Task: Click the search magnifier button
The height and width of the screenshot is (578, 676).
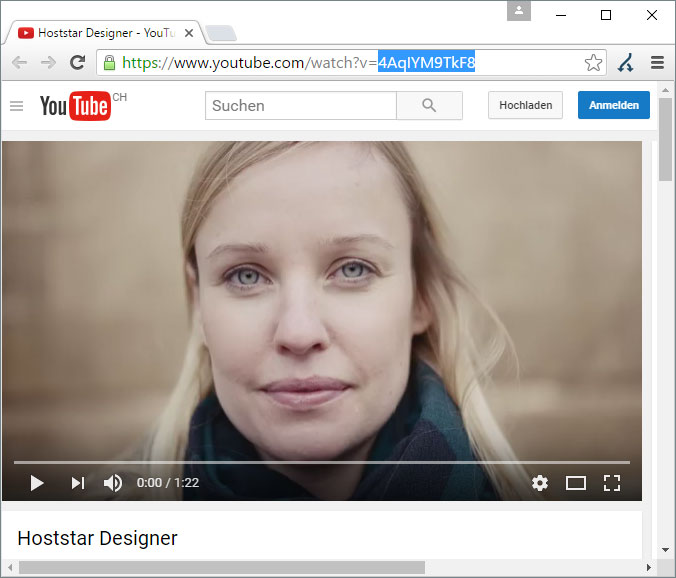Action: (x=429, y=105)
